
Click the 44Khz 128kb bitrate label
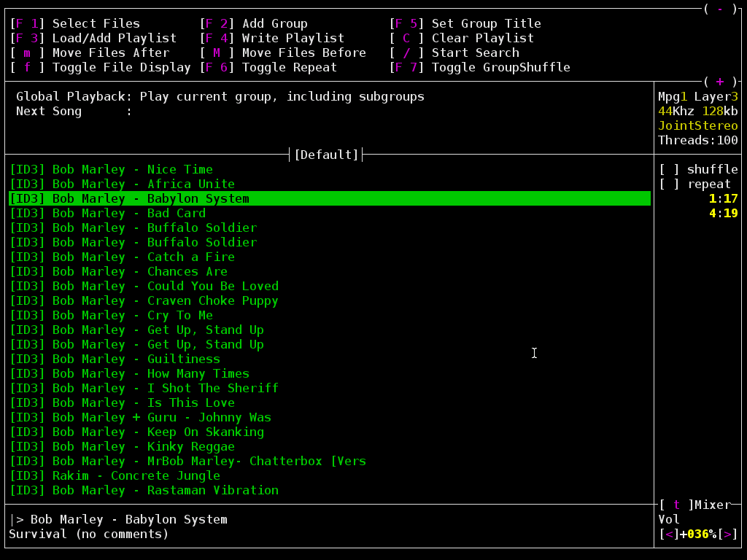coord(698,112)
